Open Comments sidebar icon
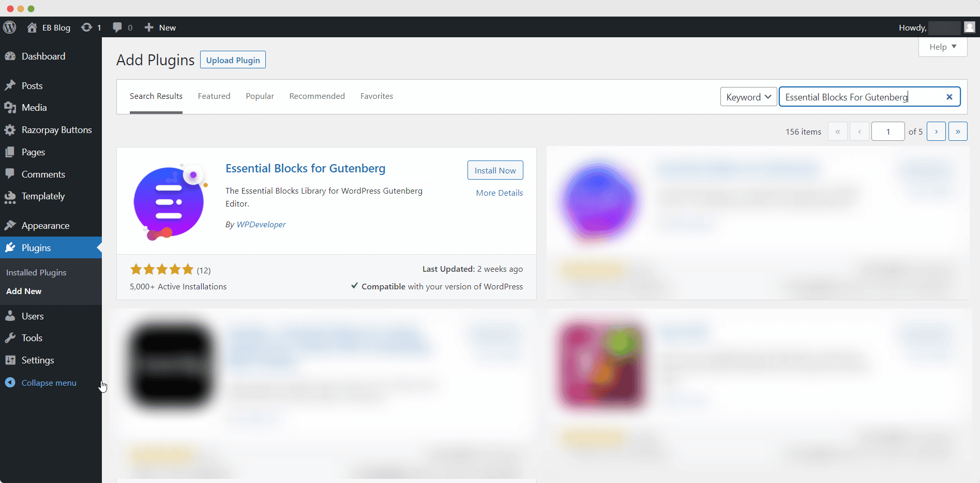This screenshot has height=483, width=980. click(x=10, y=174)
